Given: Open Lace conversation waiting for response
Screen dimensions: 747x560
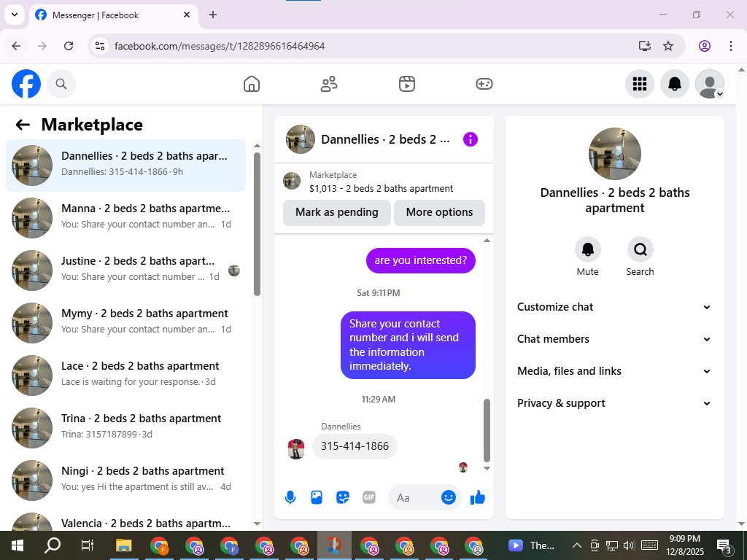Looking at the screenshot, I should point(125,375).
